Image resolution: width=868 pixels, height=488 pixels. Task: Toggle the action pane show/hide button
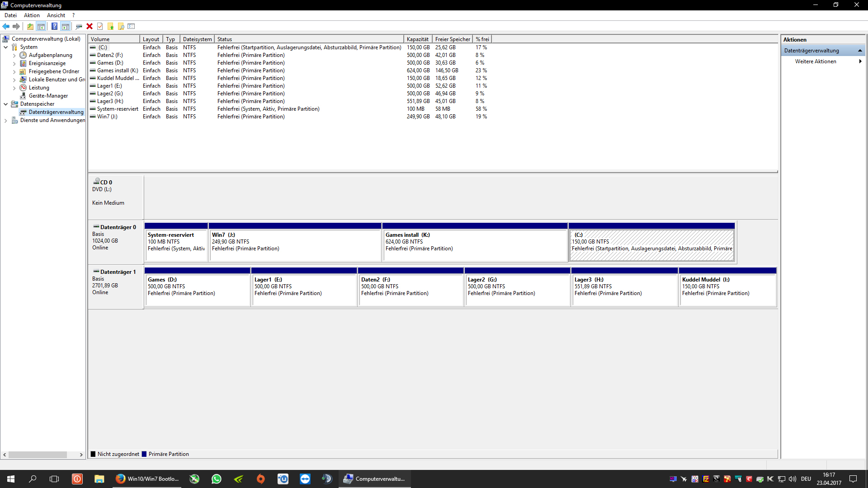click(x=65, y=26)
